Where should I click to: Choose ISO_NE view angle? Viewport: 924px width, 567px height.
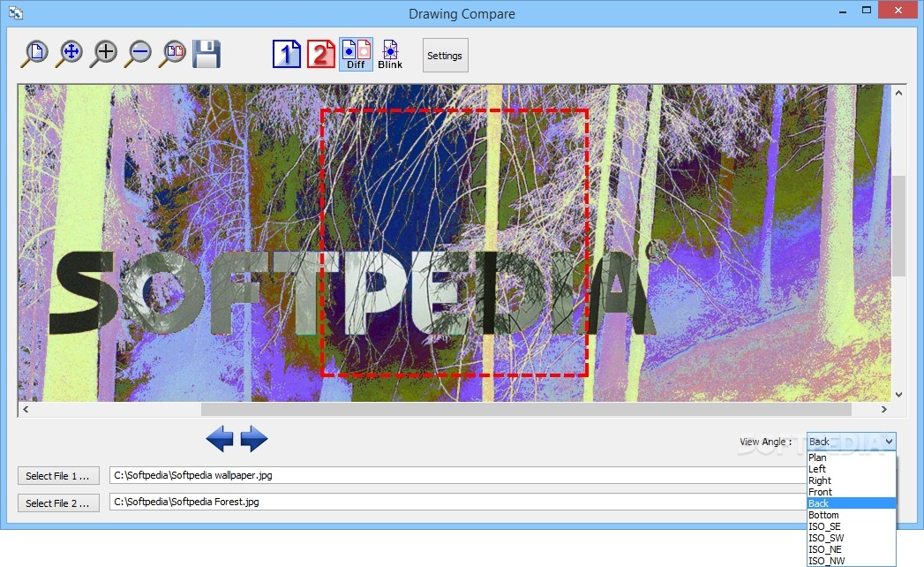(851, 549)
